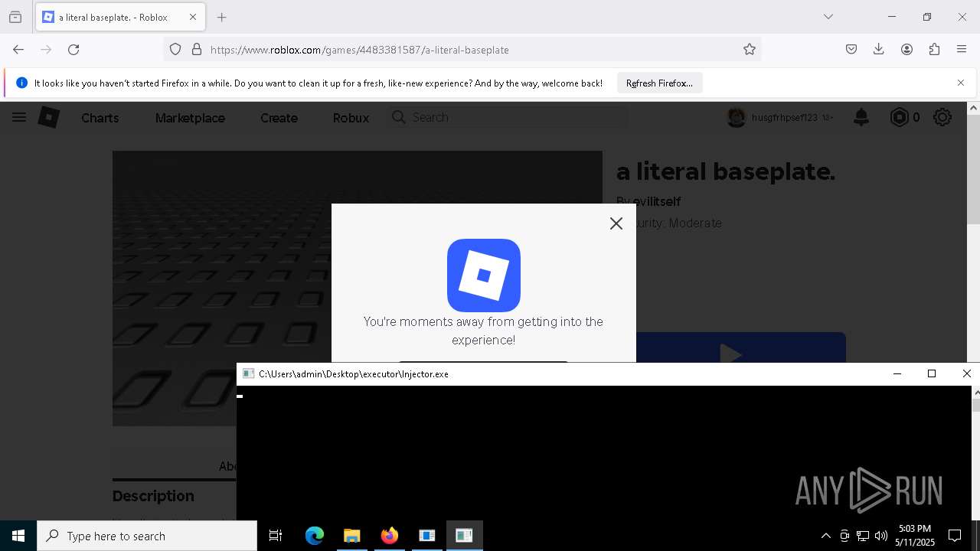980x551 pixels.
Task: Bookmark this page with star icon
Action: (750, 50)
